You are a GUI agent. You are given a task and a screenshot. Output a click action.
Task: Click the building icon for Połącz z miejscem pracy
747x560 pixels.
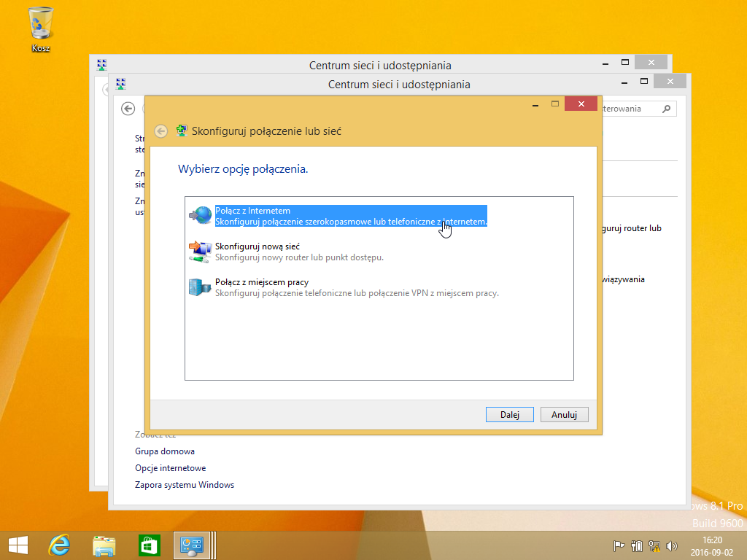point(201,287)
